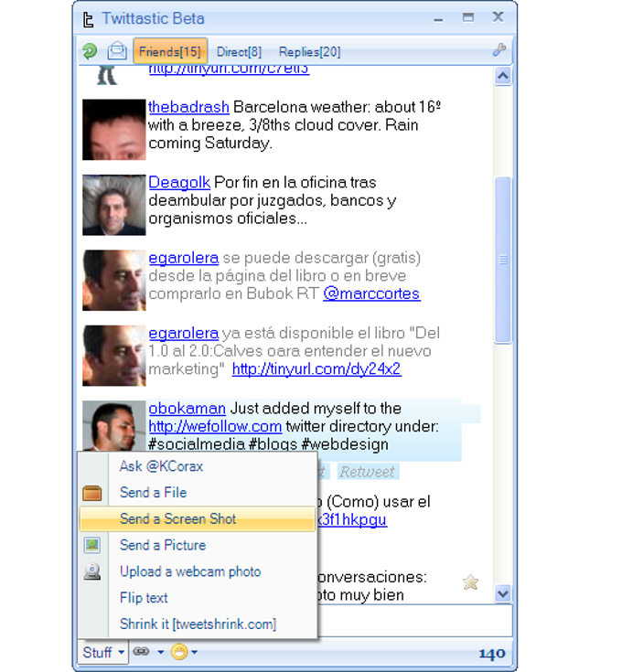Open egarolera link in the Bubok tweet

[x=184, y=258]
